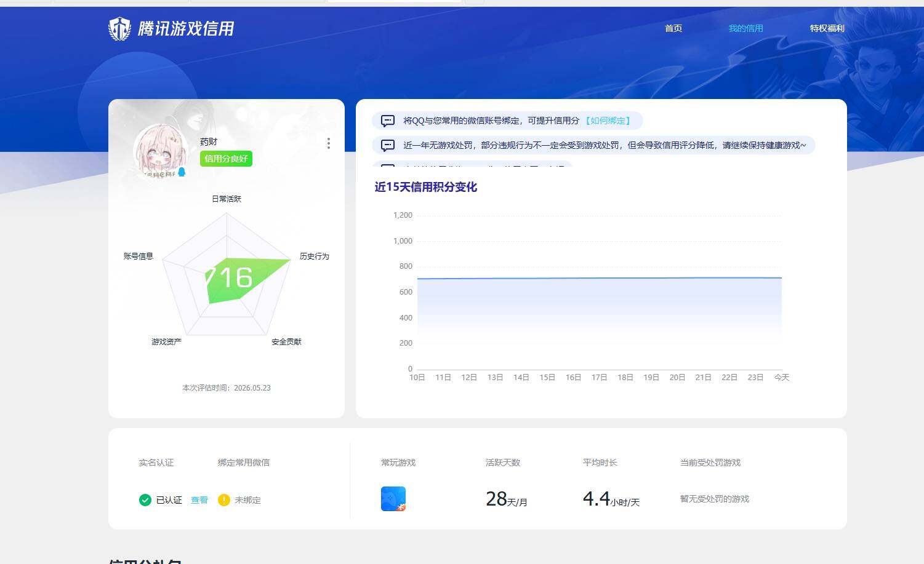The width and height of the screenshot is (924, 564).
Task: Click the 4.4小时/天 average duration value
Action: click(x=611, y=499)
